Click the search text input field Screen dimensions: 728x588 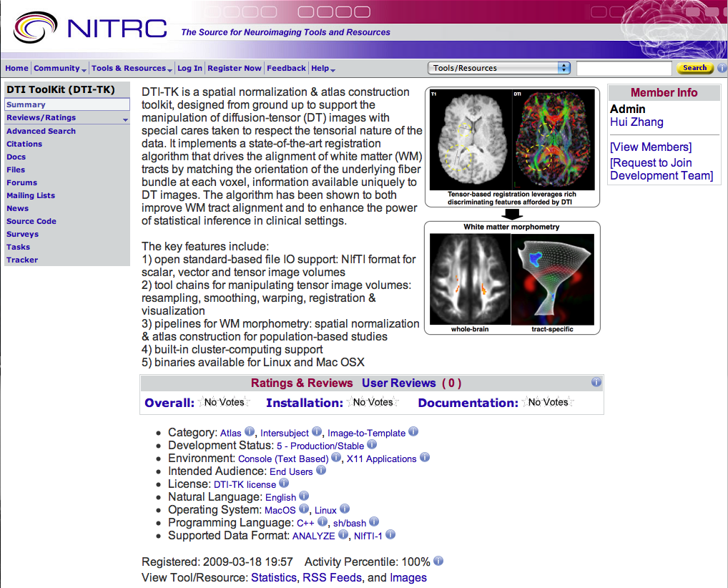coord(624,68)
